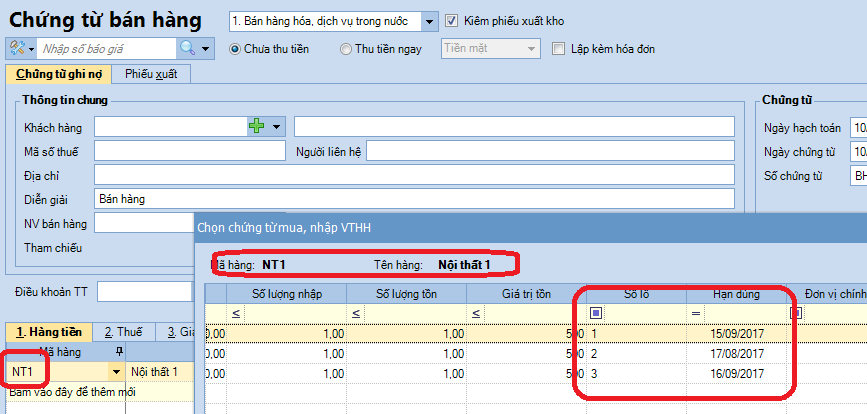Click the 'Điều khoản TT' field
The width and height of the screenshot is (867, 414).
pos(145,291)
